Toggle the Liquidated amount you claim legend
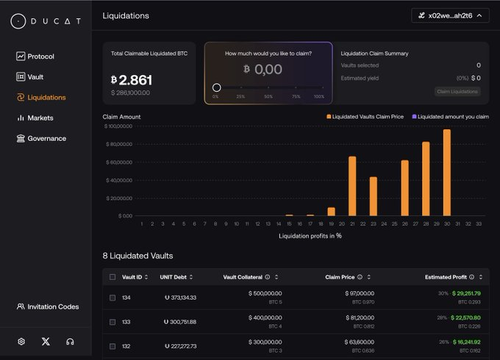 tap(450, 117)
